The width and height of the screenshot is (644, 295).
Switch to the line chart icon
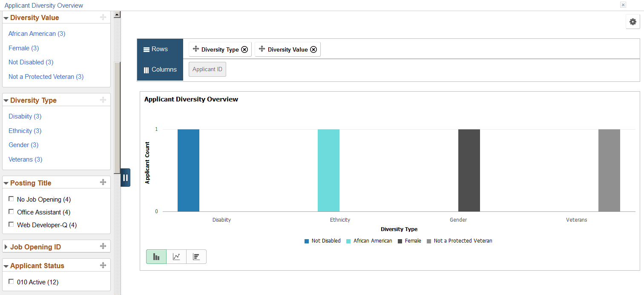pyautogui.click(x=176, y=256)
